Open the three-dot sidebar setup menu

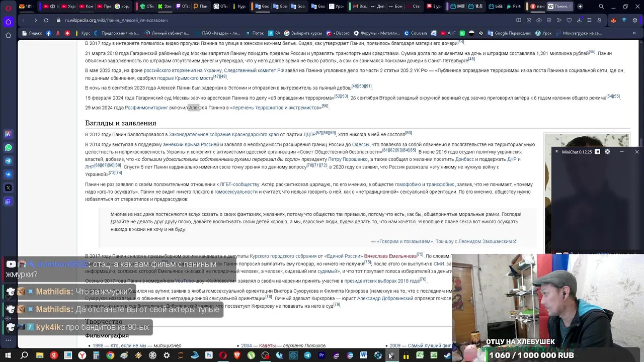[8, 340]
